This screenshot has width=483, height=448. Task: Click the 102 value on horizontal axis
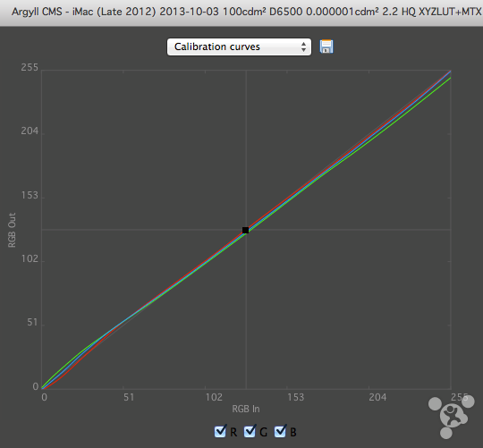[214, 397]
